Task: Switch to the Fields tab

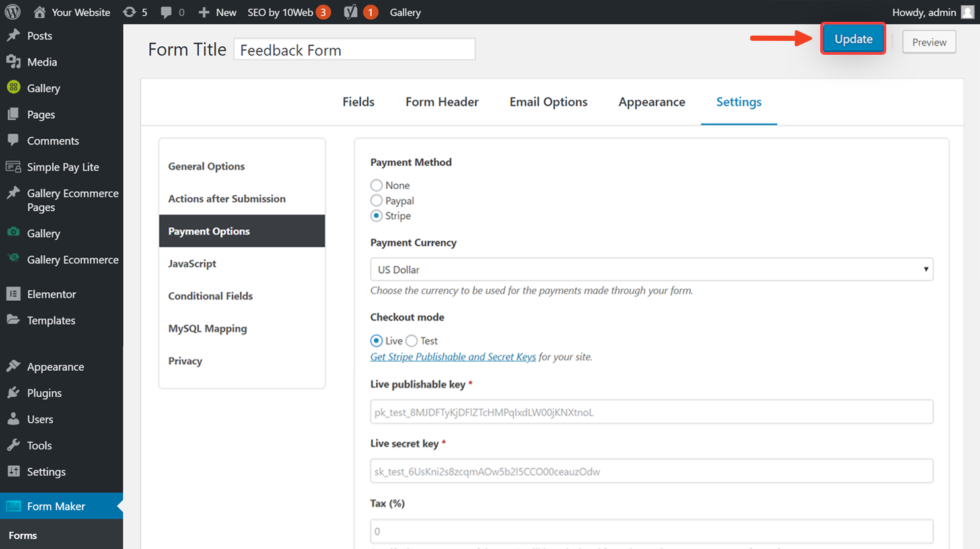Action: pos(359,102)
